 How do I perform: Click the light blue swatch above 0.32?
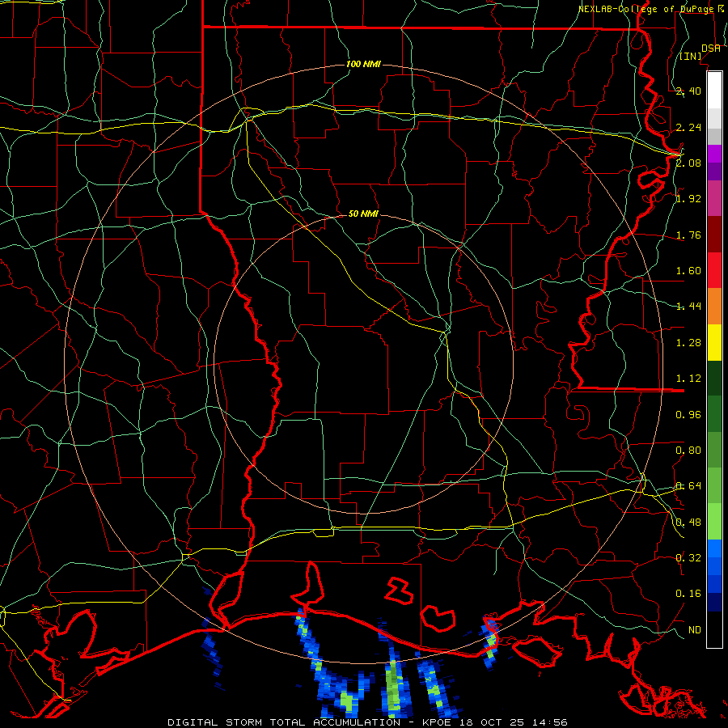click(x=714, y=548)
